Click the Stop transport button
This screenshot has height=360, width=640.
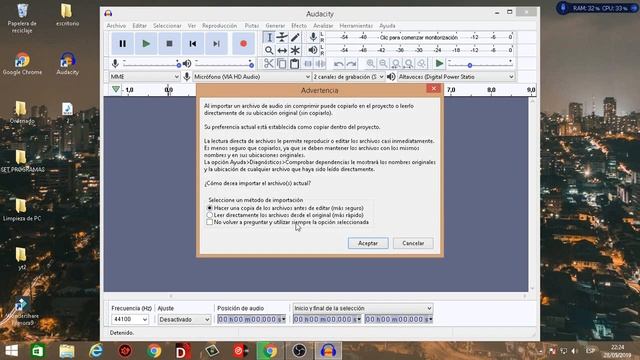tap(169, 44)
